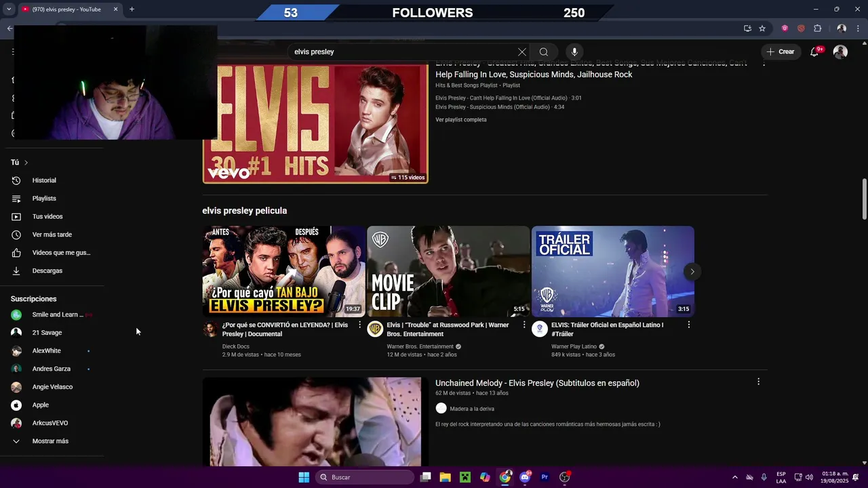Open the Chrome extensions puzzle icon
The width and height of the screenshot is (868, 488).
pyautogui.click(x=817, y=28)
